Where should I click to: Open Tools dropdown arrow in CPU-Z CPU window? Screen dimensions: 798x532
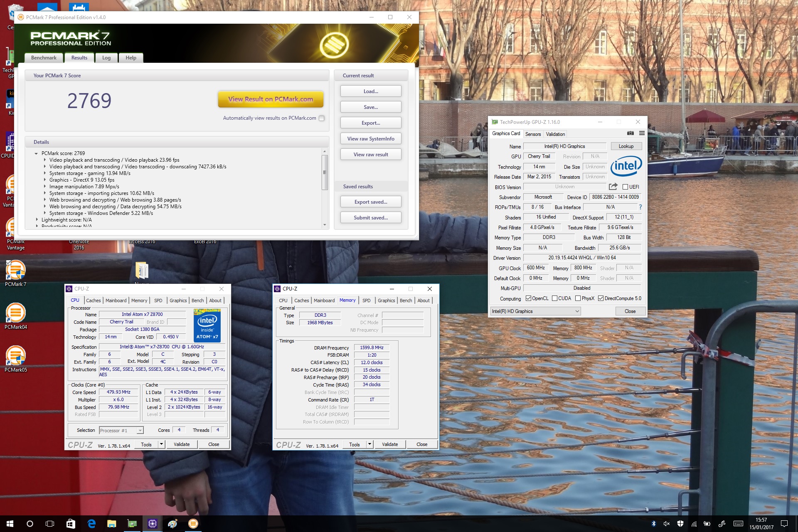(x=161, y=444)
